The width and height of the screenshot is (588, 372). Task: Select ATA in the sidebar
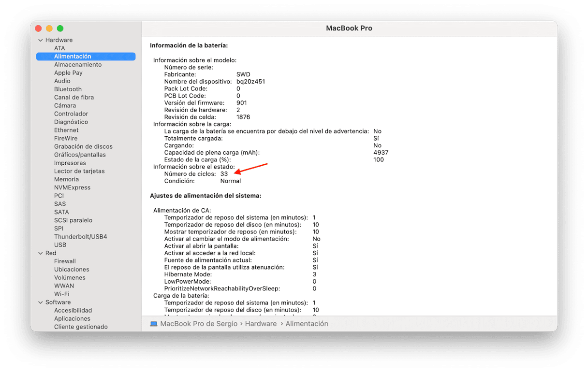click(59, 48)
